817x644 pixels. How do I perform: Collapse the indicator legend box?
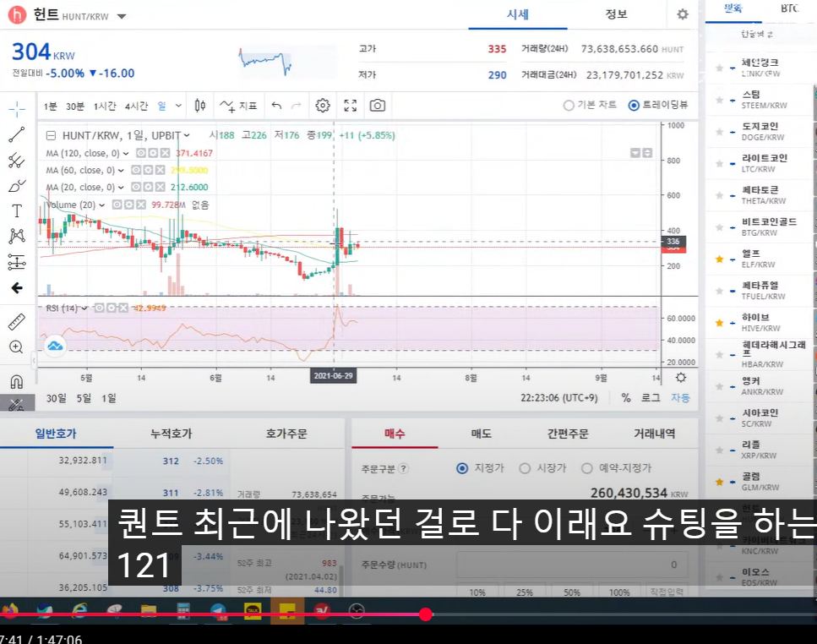pos(51,136)
